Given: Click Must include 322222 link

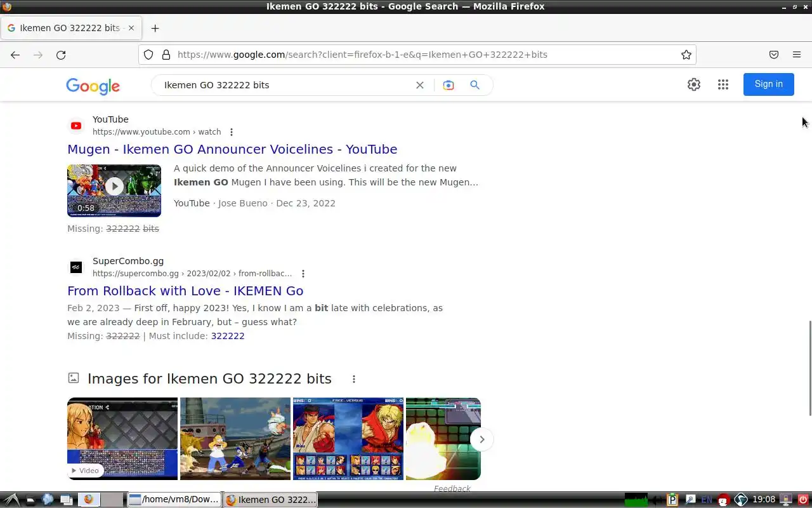Looking at the screenshot, I should click(x=228, y=336).
